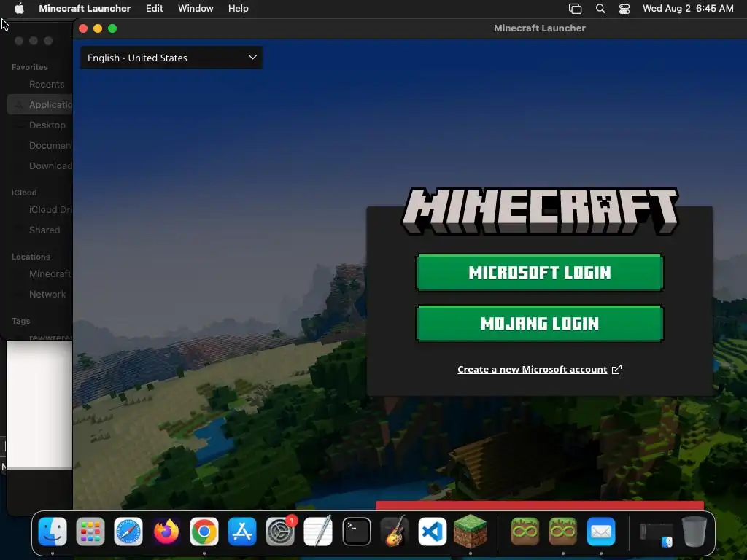
Task: Open the language selector dropdown
Action: [171, 58]
